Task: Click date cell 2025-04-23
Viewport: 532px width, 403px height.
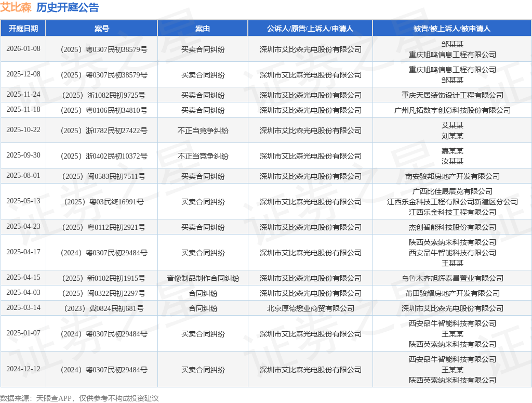Action: point(23,226)
